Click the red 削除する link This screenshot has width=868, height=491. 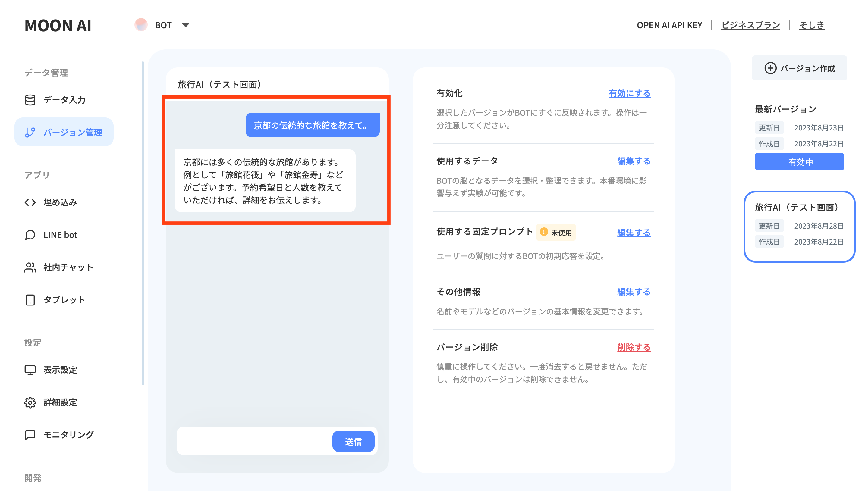pyautogui.click(x=633, y=347)
